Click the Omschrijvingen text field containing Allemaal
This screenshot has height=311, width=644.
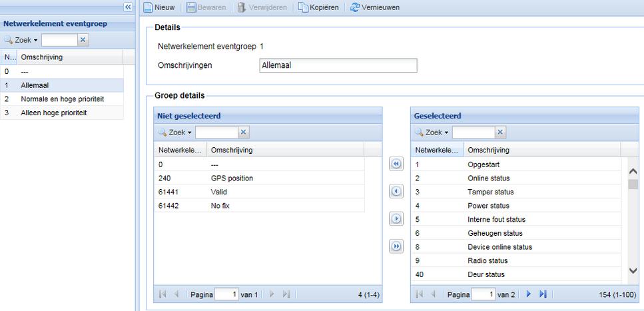pos(338,65)
